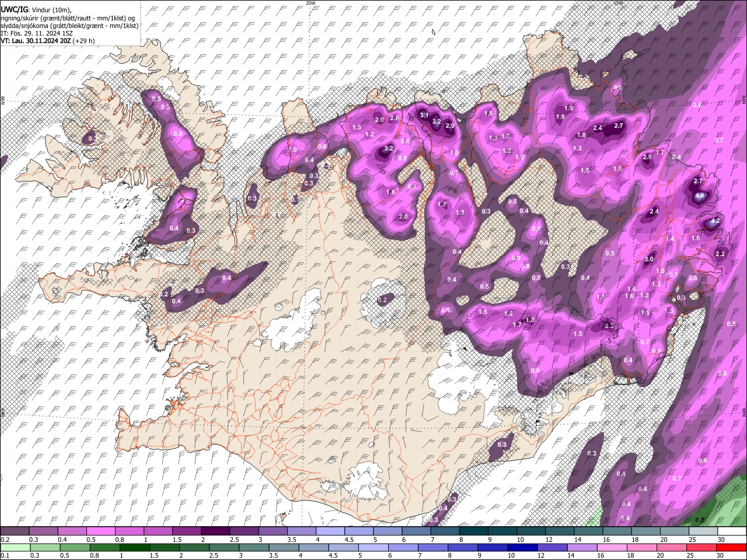Image resolution: width=747 pixels, height=560 pixels.
Task: Click the '20W' longitude label at top
Action: coord(310,3)
